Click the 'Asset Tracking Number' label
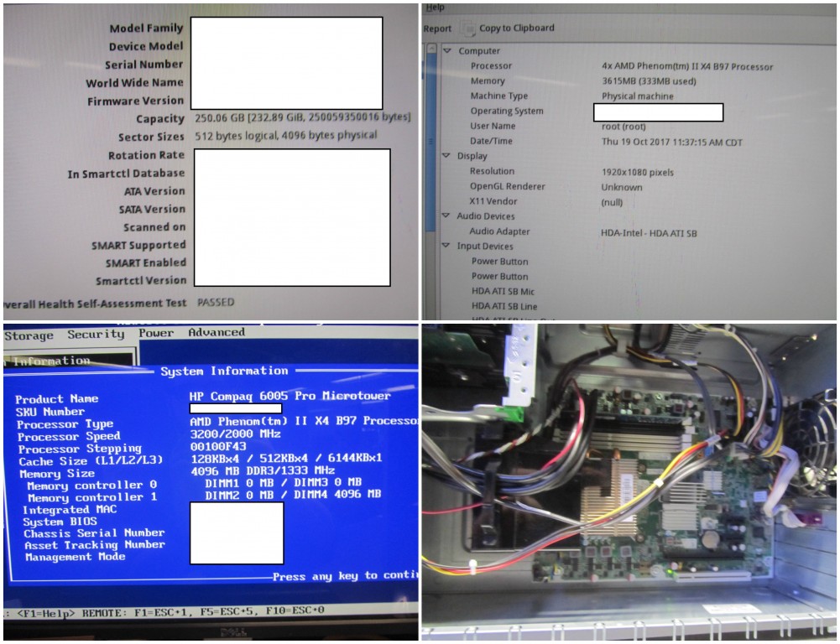The height and width of the screenshot is (644, 840). click(x=95, y=545)
